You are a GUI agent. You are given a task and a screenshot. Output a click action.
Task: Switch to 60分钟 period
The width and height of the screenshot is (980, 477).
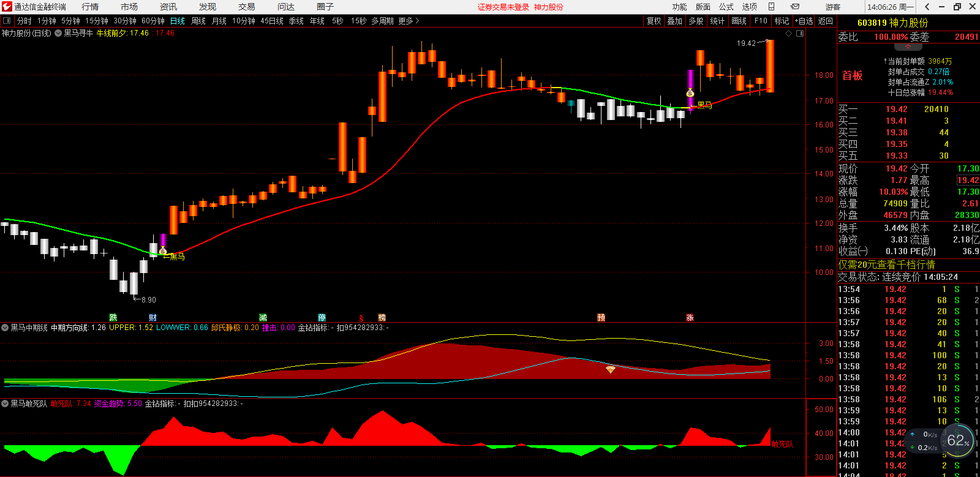click(x=153, y=21)
